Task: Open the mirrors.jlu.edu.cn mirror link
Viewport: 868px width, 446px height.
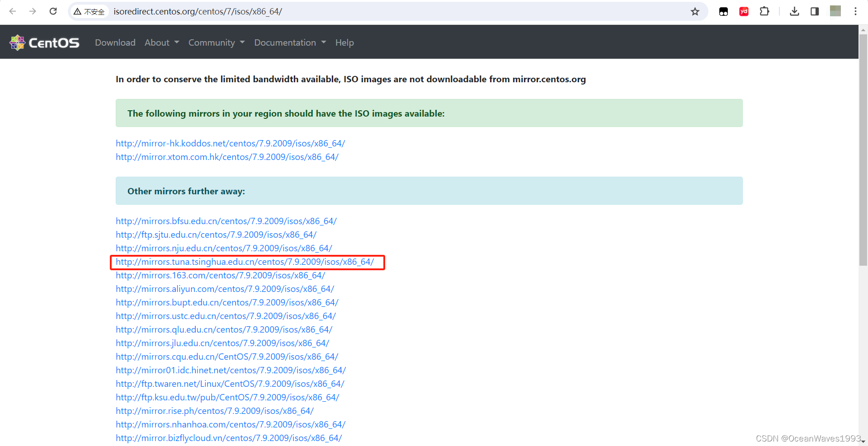Action: (222, 343)
